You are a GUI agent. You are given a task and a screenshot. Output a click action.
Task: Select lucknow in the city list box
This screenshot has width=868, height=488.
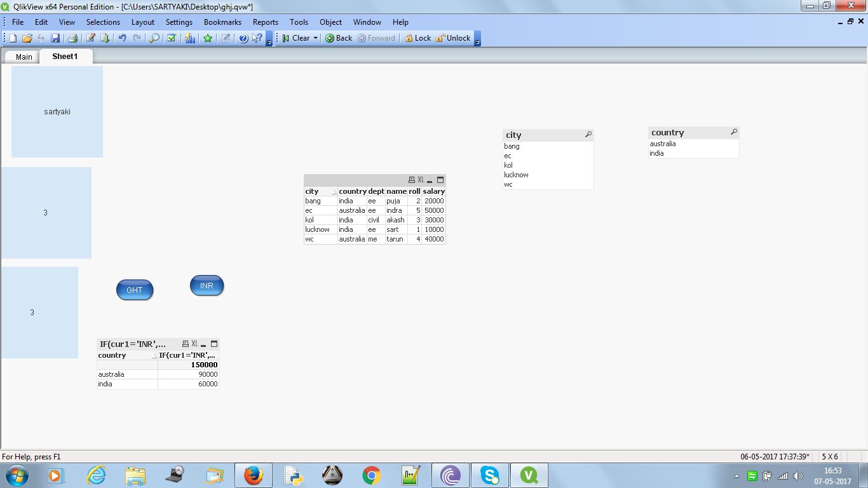tap(548, 175)
